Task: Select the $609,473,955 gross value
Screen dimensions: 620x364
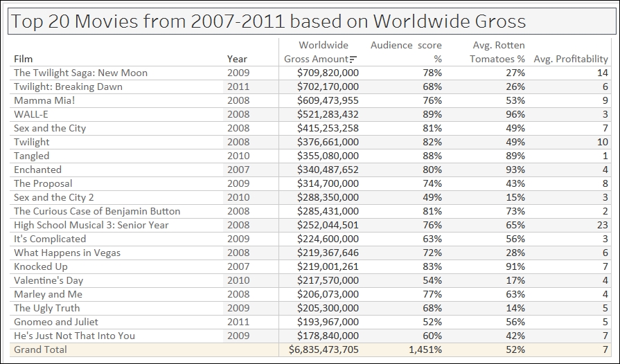Action: pos(328,100)
